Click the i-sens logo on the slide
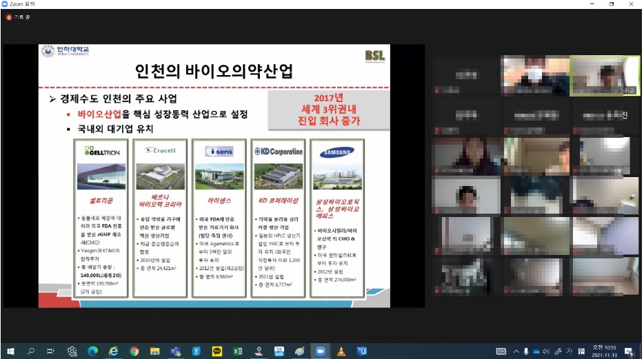This screenshot has width=644, height=359. pos(219,152)
